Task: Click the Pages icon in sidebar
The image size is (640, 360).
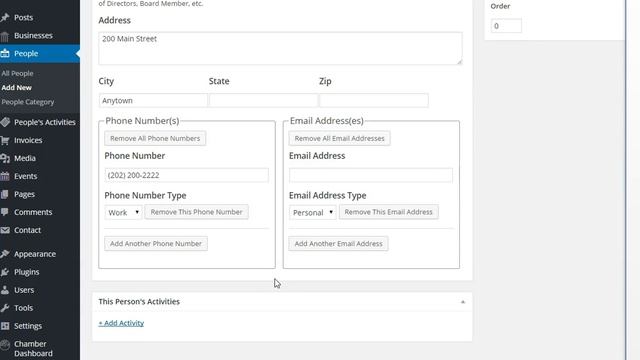Action: click(x=4, y=194)
